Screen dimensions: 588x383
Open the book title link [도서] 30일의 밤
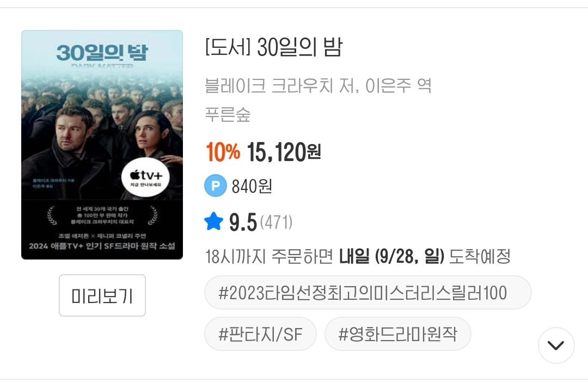coord(273,48)
